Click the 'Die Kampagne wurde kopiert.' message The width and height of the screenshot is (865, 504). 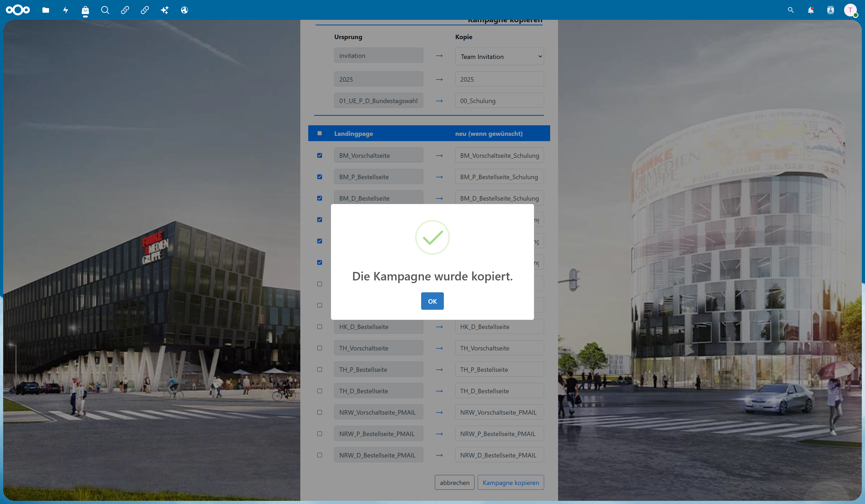point(432,276)
